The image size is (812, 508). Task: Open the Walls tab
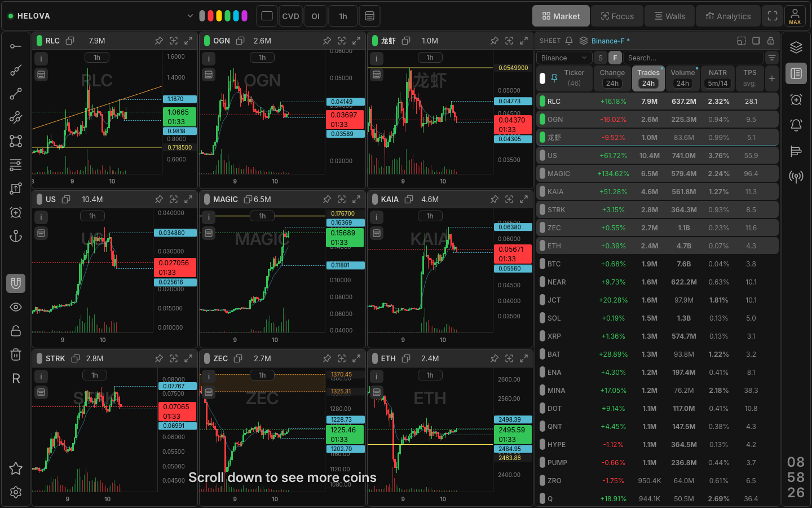click(670, 16)
